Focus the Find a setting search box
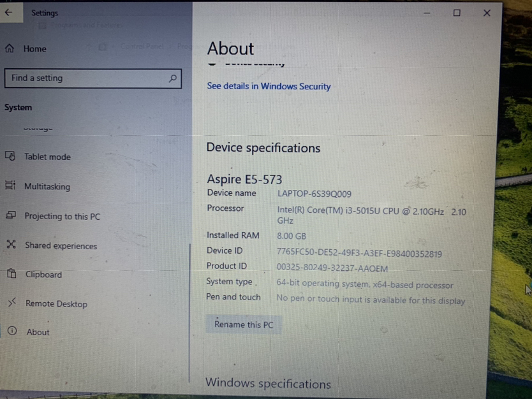The height and width of the screenshot is (399, 532). pyautogui.click(x=86, y=78)
